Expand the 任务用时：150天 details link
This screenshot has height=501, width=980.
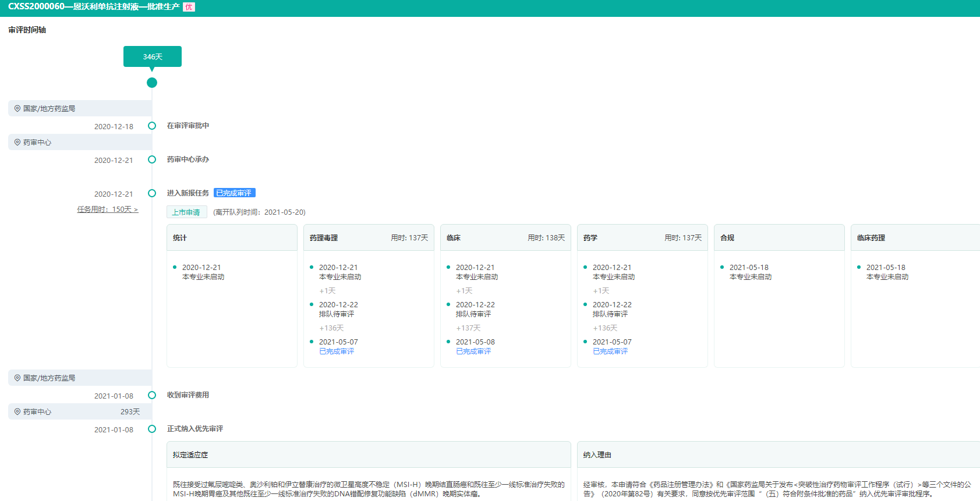point(108,209)
